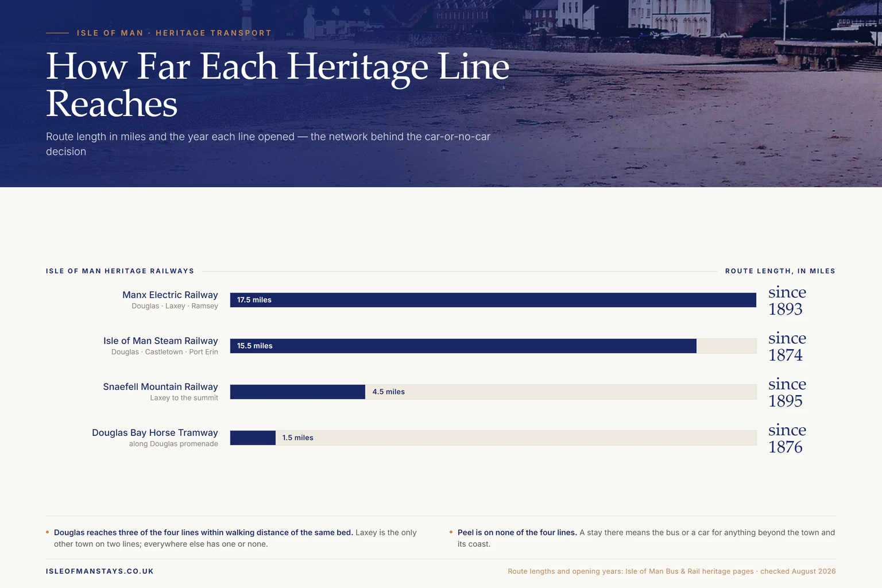
Task: Click the subtitle about route length in miles
Action: point(268,144)
